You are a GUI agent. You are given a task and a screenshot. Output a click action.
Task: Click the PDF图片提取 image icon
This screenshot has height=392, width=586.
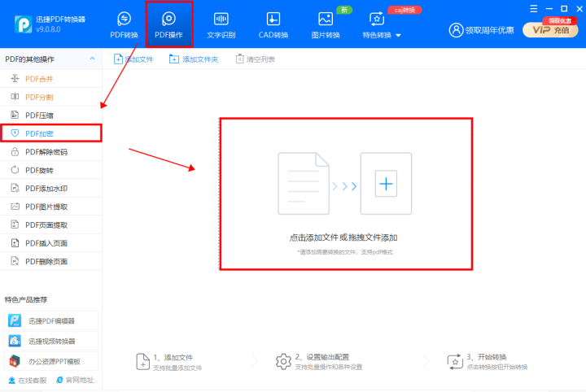(x=15, y=207)
